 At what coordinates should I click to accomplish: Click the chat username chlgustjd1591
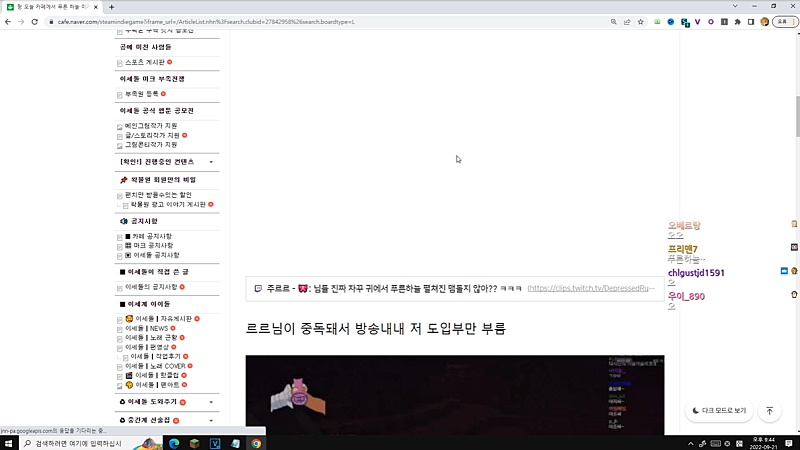(696, 273)
